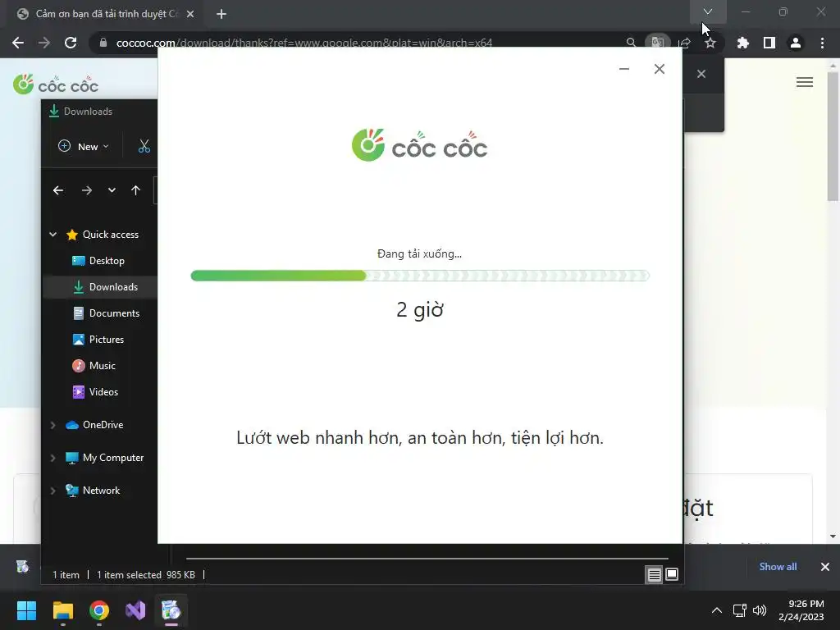The width and height of the screenshot is (840, 630).
Task: Select Videos in Quick access
Action: [103, 391]
